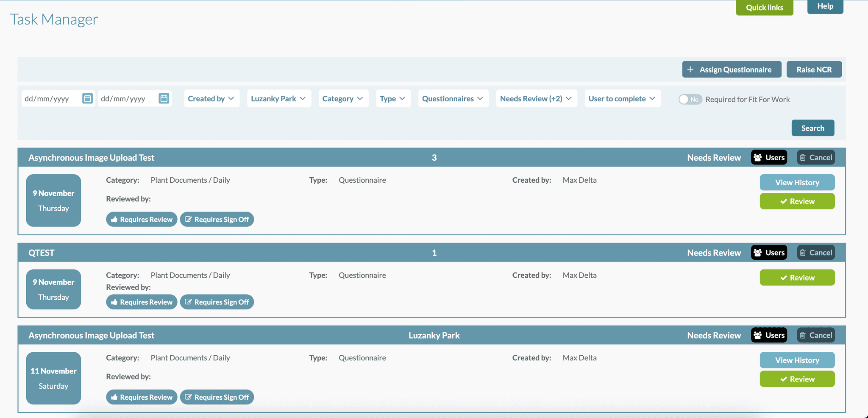868x418 pixels.
Task: Enable the Required for Fit For Work toggle
Action: coord(690,99)
